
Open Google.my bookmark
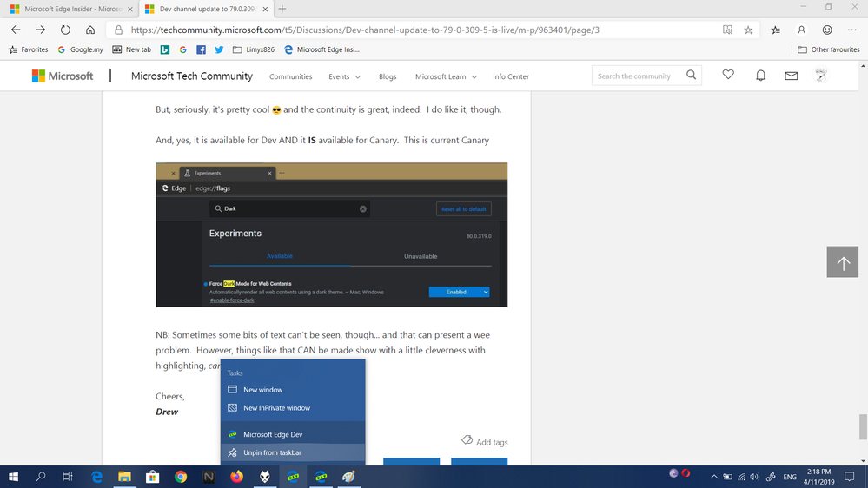(x=80, y=49)
